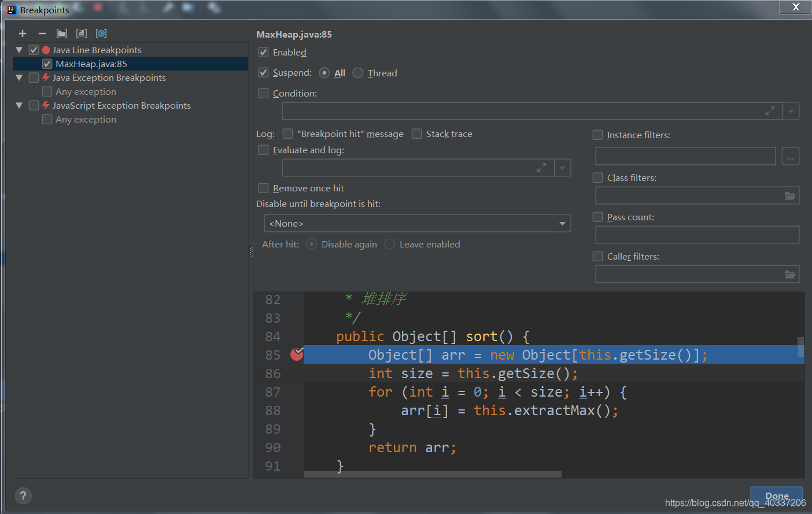This screenshot has height=514, width=812.
Task: Click Done button to close dialog
Action: [777, 496]
